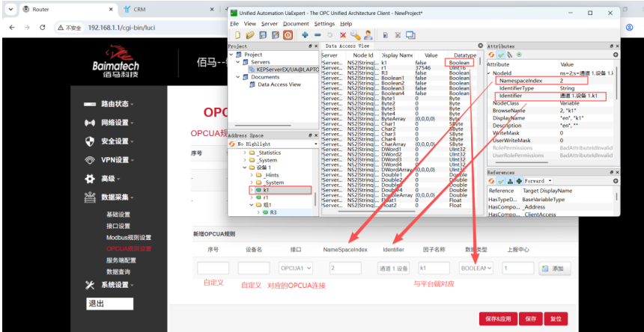Image resolution: width=644 pixels, height=332 pixels.
Task: Open the Forward direction dropdown in References
Action: pyautogui.click(x=539, y=181)
